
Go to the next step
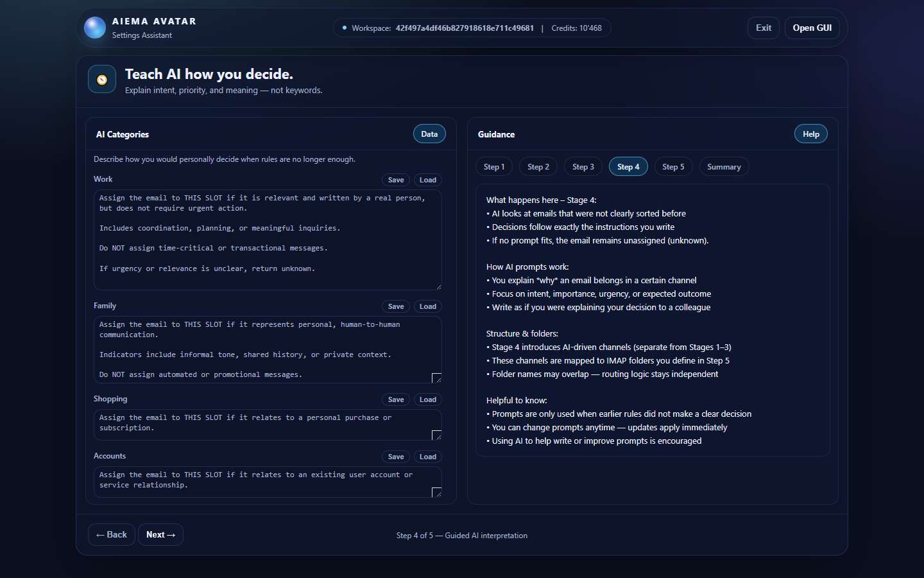160,535
